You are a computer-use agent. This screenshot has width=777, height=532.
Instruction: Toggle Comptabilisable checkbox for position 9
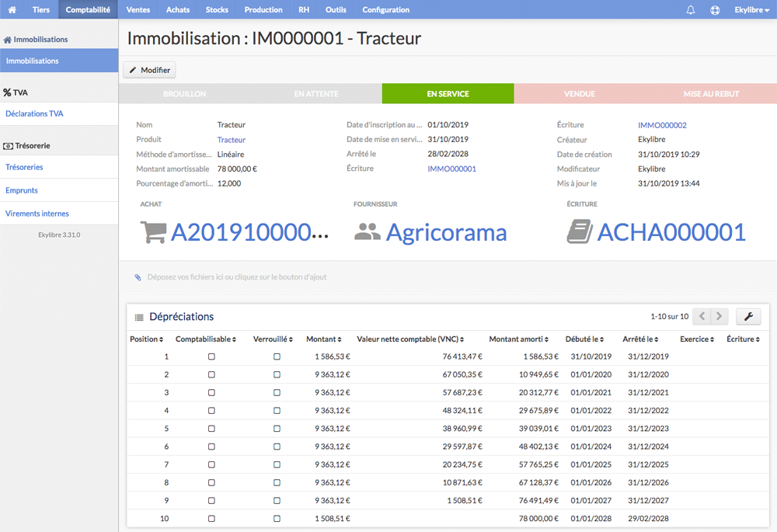[211, 500]
